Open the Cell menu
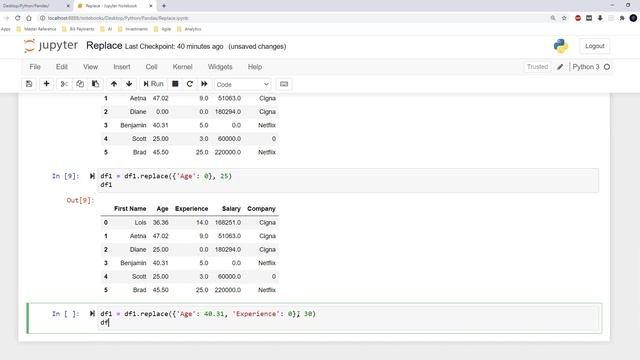This screenshot has width=640, height=360. click(151, 67)
